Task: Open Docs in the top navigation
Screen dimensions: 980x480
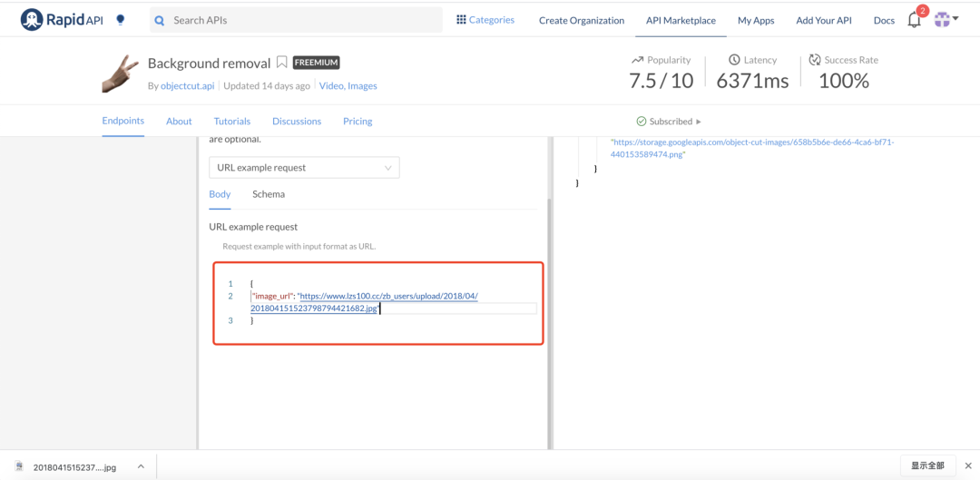Action: click(884, 21)
